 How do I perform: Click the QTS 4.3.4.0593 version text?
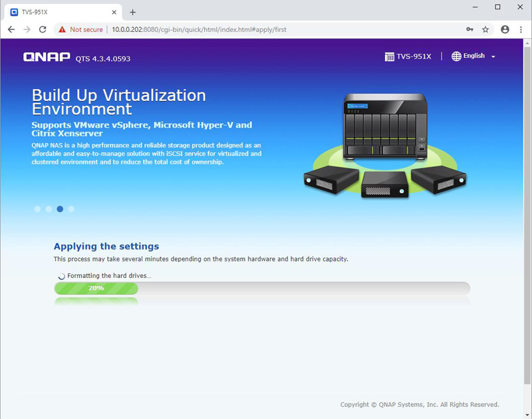pos(103,59)
